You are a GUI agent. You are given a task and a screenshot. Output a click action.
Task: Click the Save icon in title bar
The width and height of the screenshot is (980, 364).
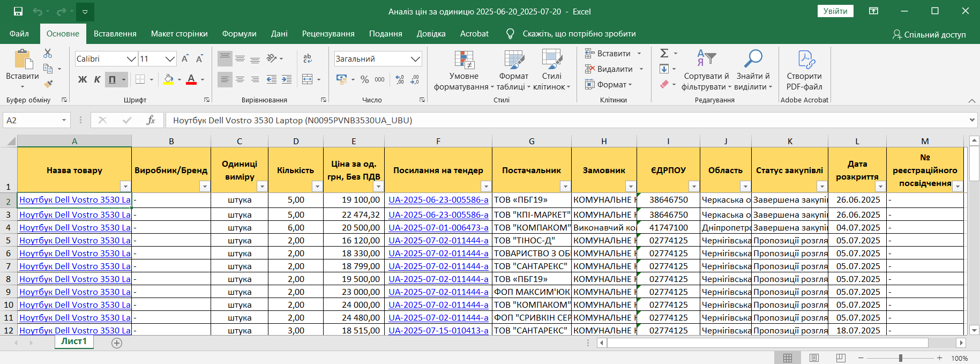coord(18,11)
